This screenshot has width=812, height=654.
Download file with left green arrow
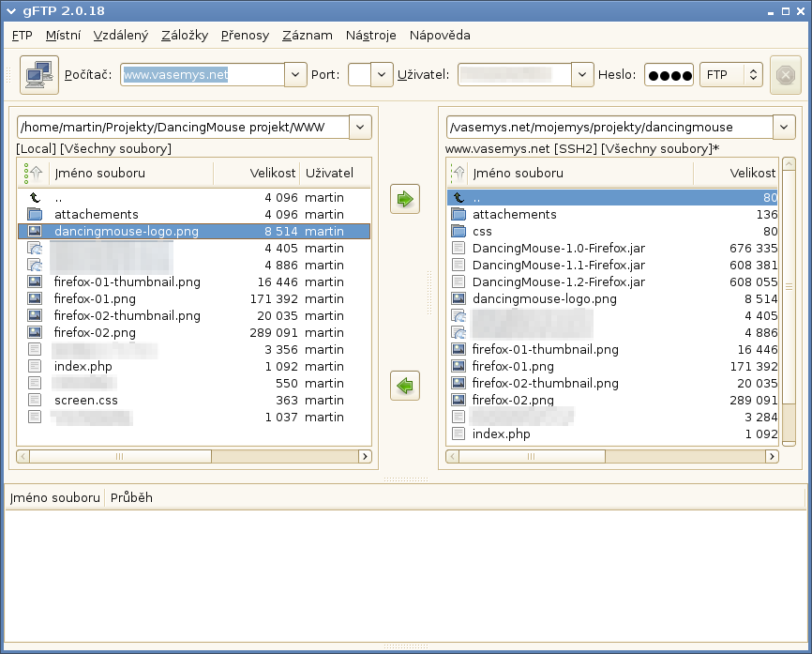pos(405,386)
